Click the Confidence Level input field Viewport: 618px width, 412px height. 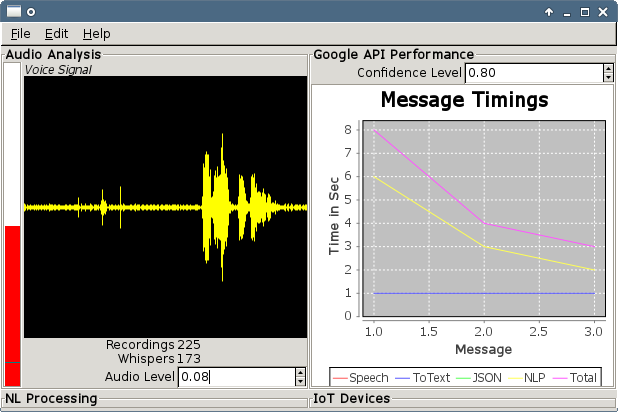[x=534, y=73]
